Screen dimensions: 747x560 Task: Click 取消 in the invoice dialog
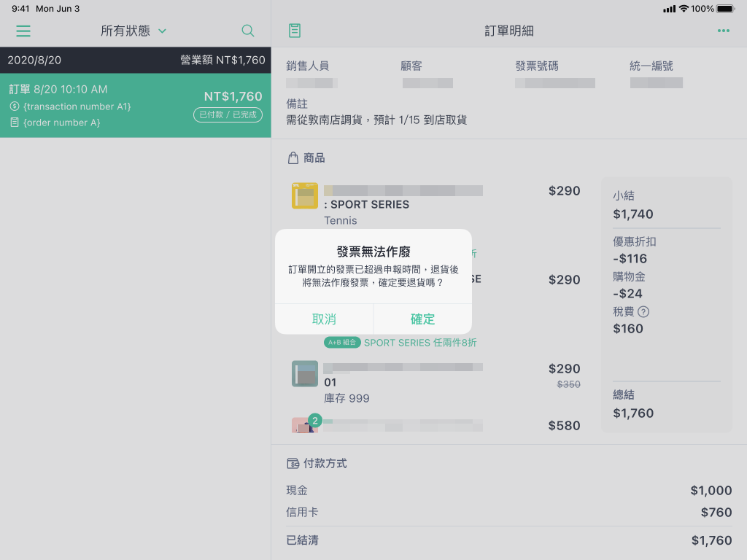coord(324,319)
